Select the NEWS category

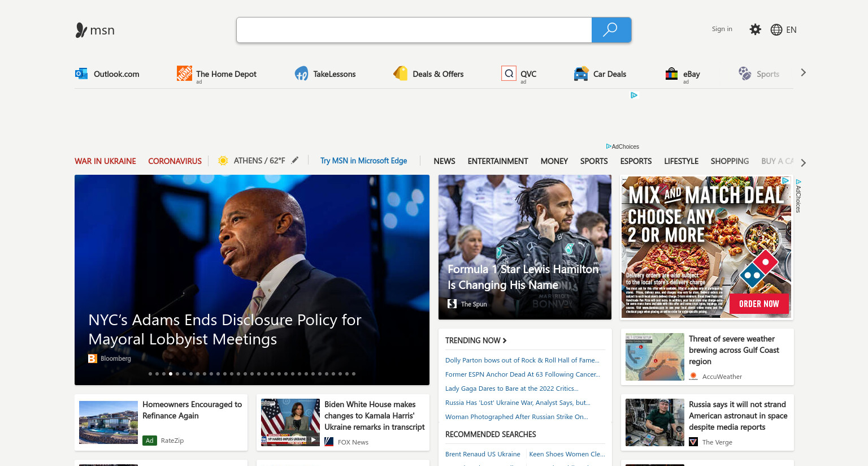(x=444, y=161)
